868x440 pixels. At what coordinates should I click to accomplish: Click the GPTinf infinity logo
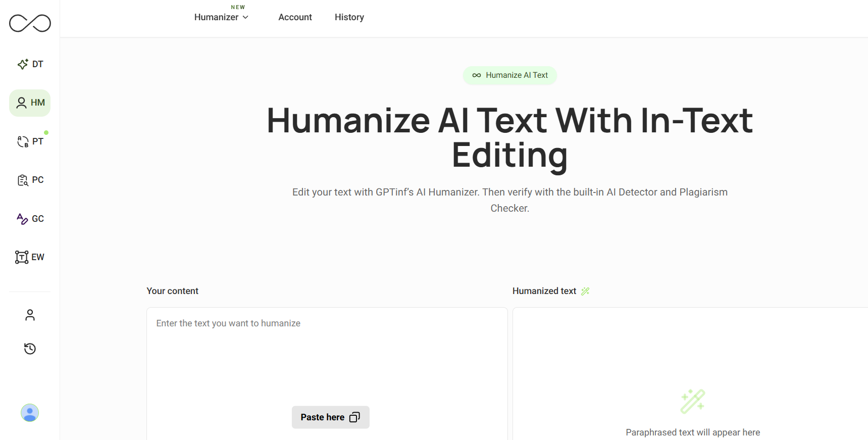[x=30, y=23]
